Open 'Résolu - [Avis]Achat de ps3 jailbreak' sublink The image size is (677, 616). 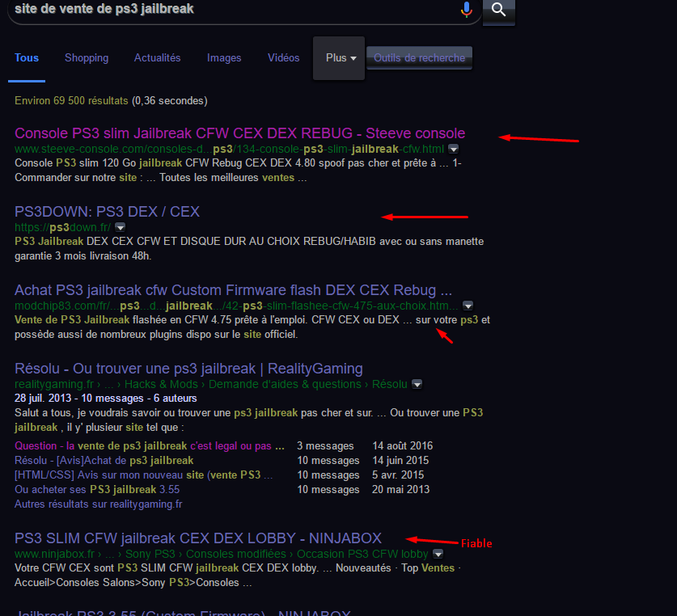tap(104, 461)
